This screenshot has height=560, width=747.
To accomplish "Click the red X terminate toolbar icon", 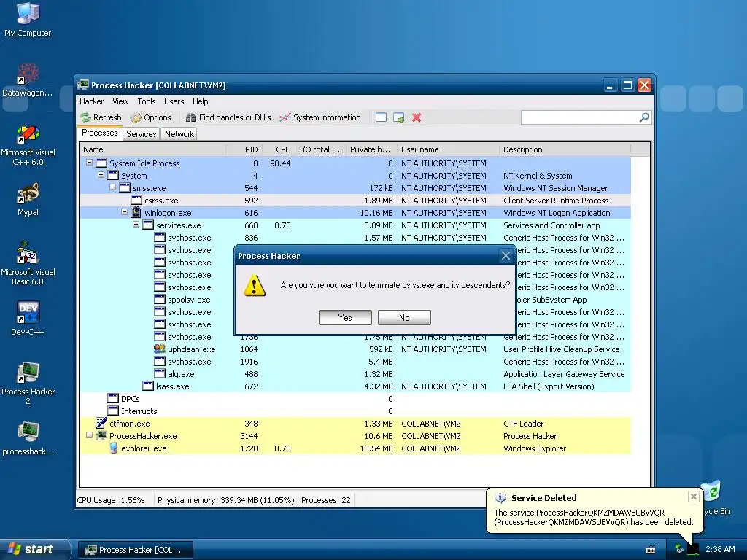I will 417,117.
